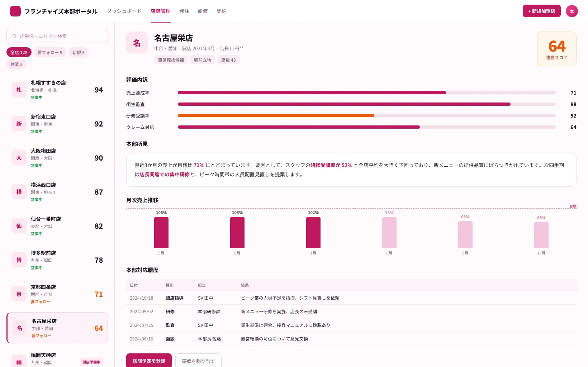Click the large 名 store avatar in header
Image resolution: width=588 pixels, height=367 pixels.
pyautogui.click(x=137, y=42)
